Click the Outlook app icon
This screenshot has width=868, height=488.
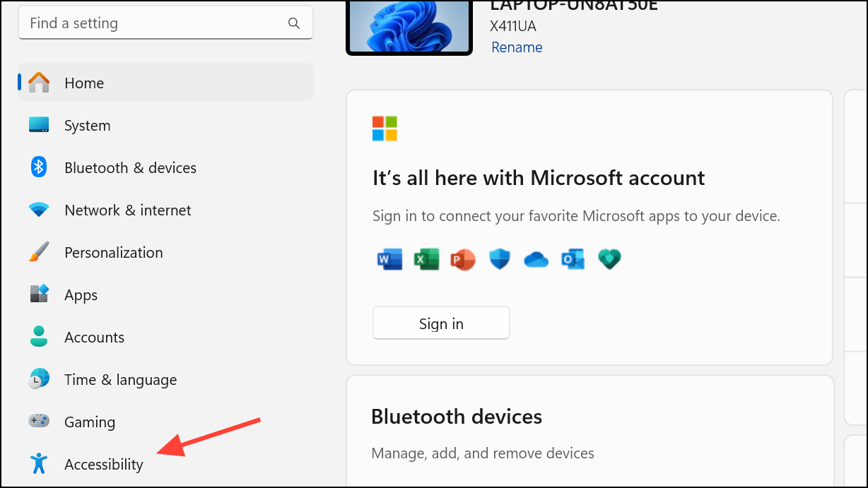[573, 260]
